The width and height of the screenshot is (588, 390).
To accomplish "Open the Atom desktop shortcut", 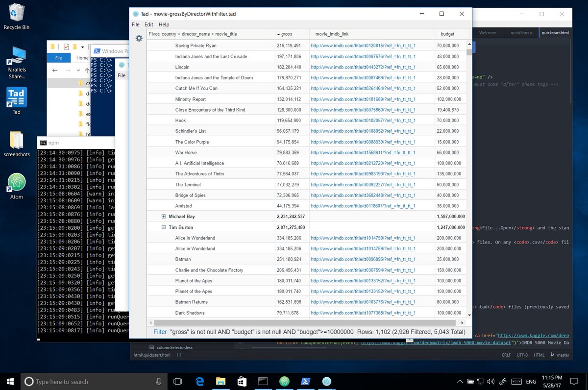I will pyautogui.click(x=17, y=186).
